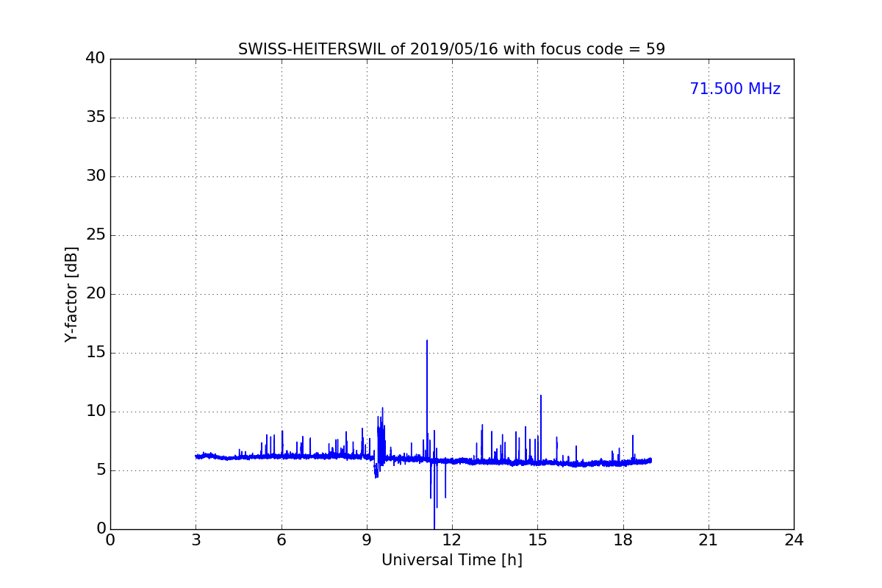Click the y-axis tick label 35
This screenshot has width=882, height=588.
pyautogui.click(x=96, y=118)
